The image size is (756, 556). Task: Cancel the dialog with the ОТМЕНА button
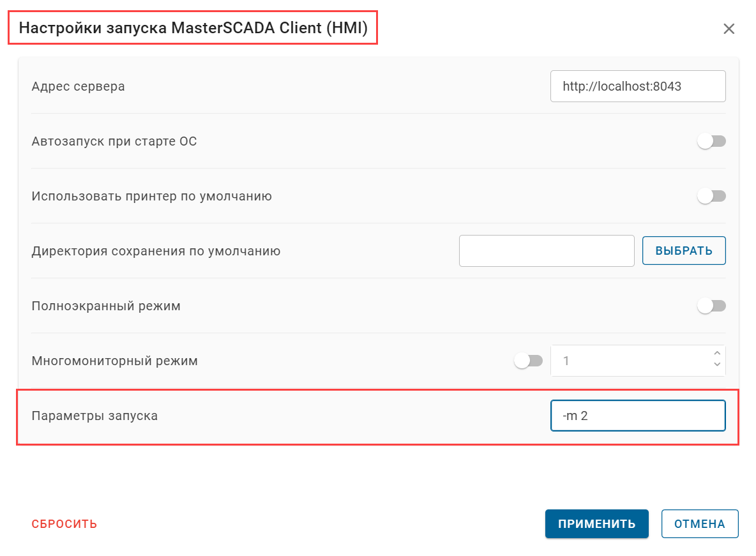[x=700, y=524]
